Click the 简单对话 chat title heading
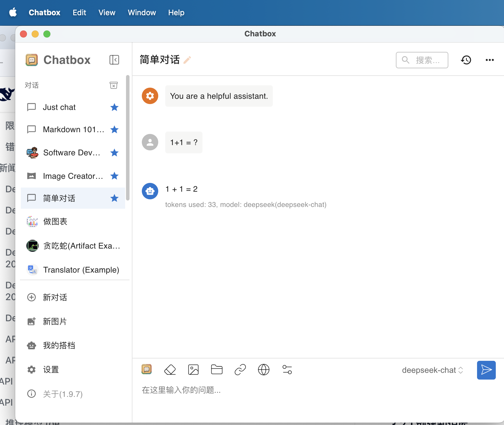504x425 pixels. (159, 60)
